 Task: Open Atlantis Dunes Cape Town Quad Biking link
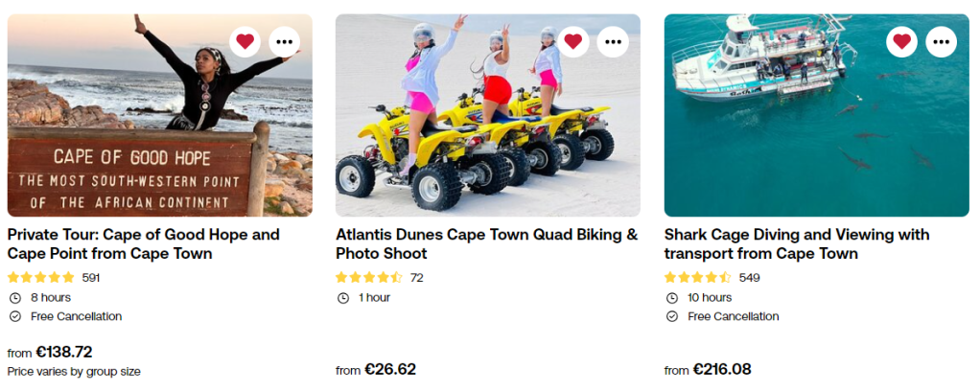pyautogui.click(x=486, y=243)
